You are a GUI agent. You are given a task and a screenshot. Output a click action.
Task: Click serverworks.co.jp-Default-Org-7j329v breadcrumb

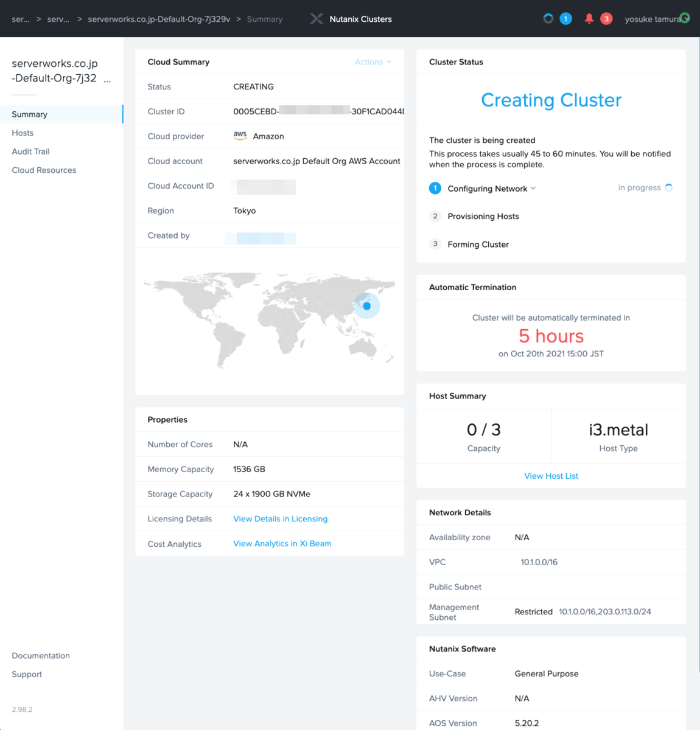pyautogui.click(x=159, y=19)
